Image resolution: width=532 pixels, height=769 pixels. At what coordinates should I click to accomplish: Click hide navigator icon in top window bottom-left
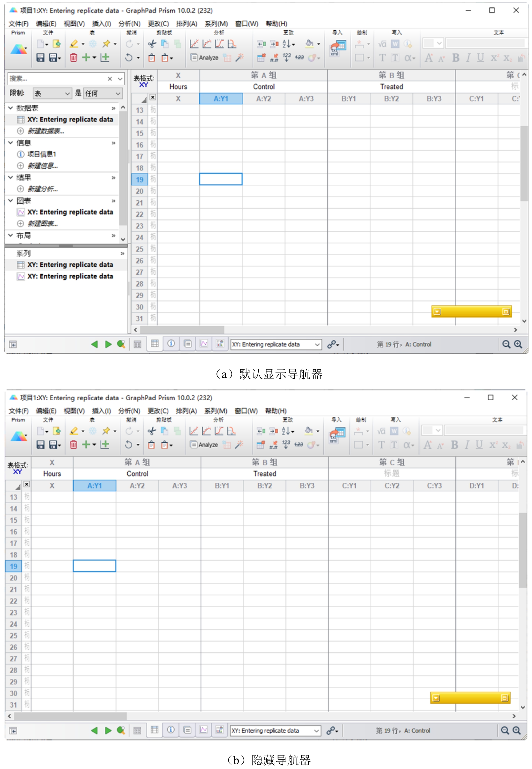tap(13, 344)
